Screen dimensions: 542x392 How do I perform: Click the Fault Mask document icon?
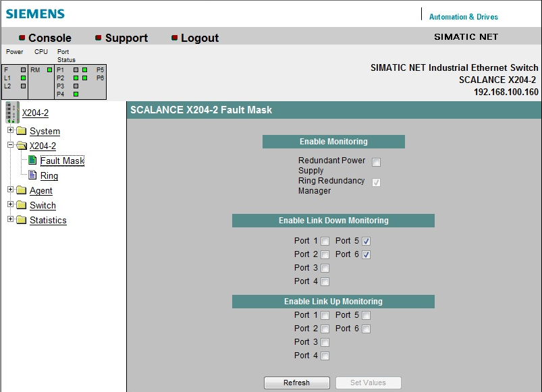click(x=32, y=161)
